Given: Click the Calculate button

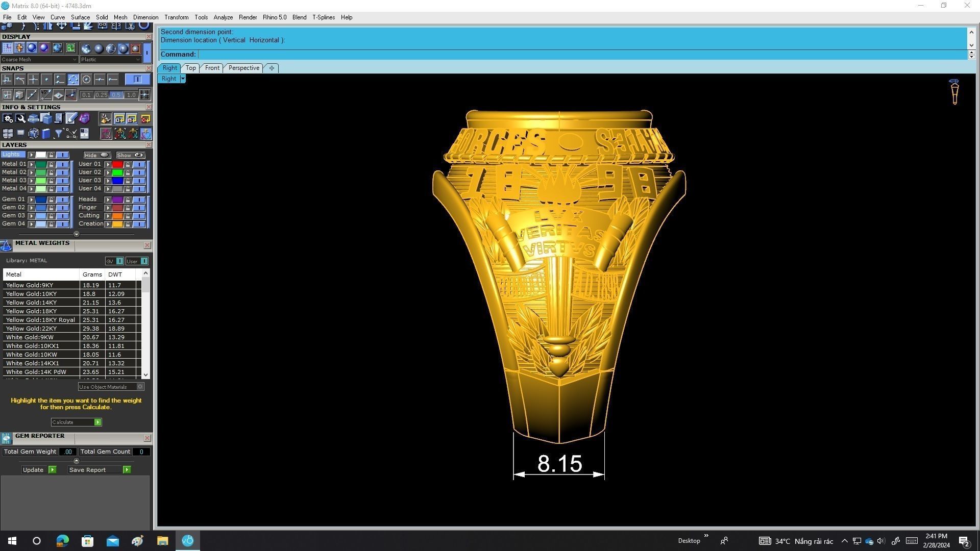Looking at the screenshot, I should pyautogui.click(x=76, y=422).
